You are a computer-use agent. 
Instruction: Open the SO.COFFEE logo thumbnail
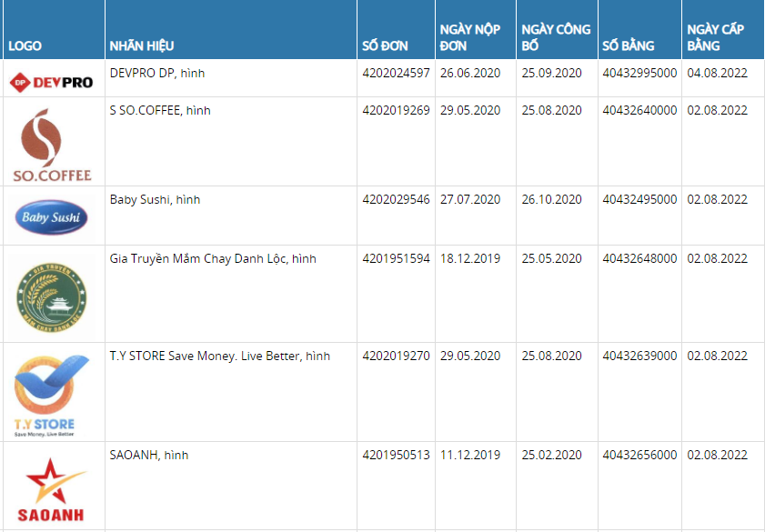52,145
